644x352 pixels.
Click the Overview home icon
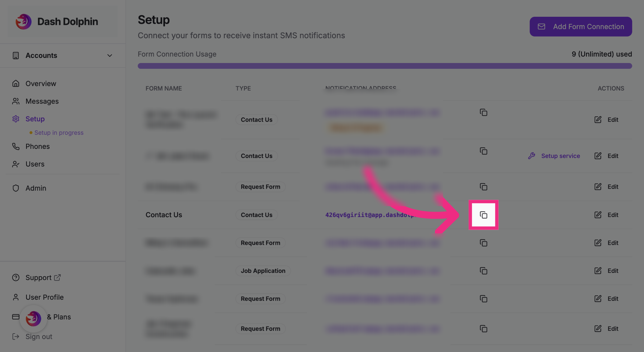coord(16,83)
